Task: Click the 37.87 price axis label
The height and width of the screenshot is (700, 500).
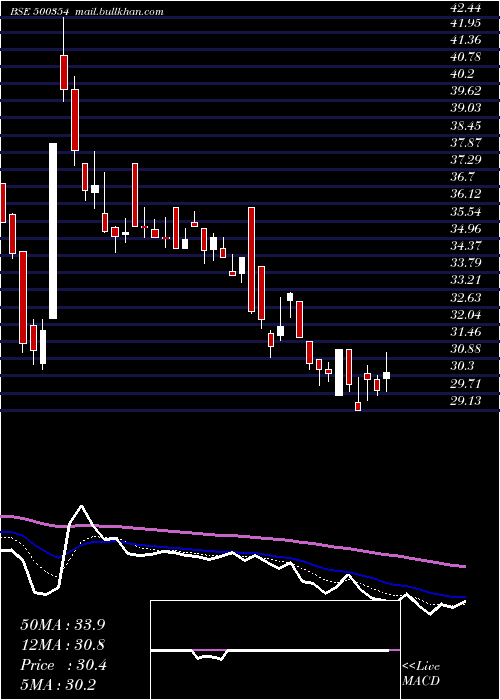Action: (x=466, y=143)
